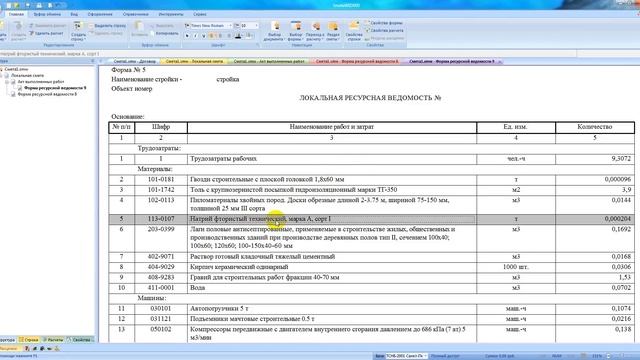Toggle underline formatting
This screenshot has width=640, height=360.
tap(204, 36)
